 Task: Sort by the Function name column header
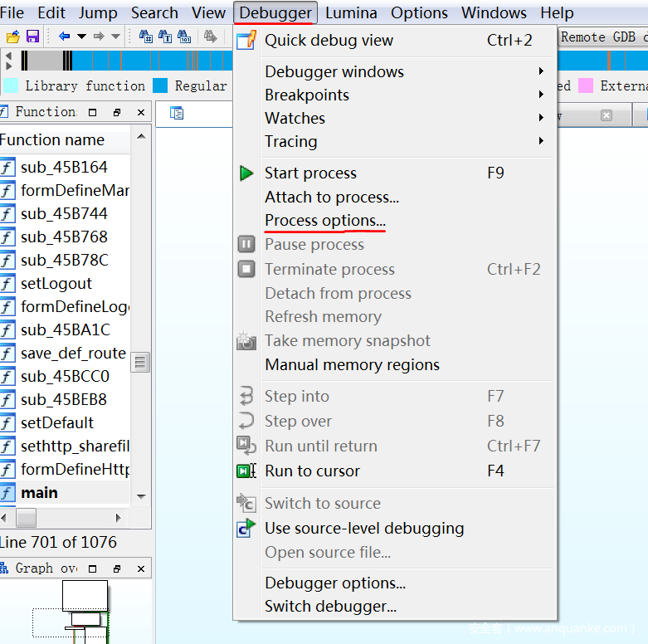point(65,139)
